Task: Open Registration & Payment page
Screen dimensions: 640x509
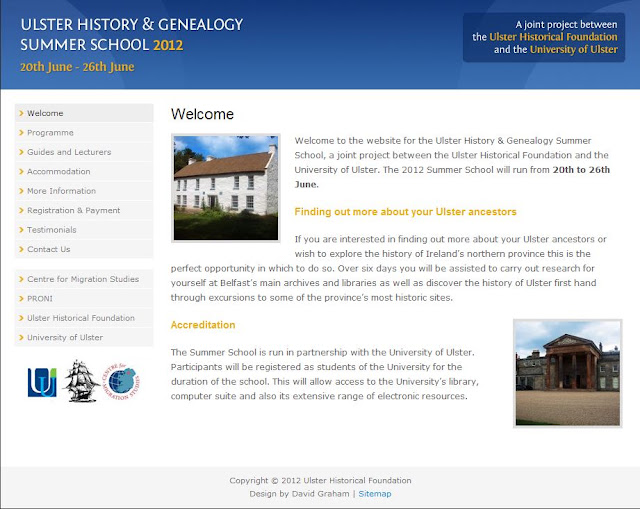Action: pos(84,210)
